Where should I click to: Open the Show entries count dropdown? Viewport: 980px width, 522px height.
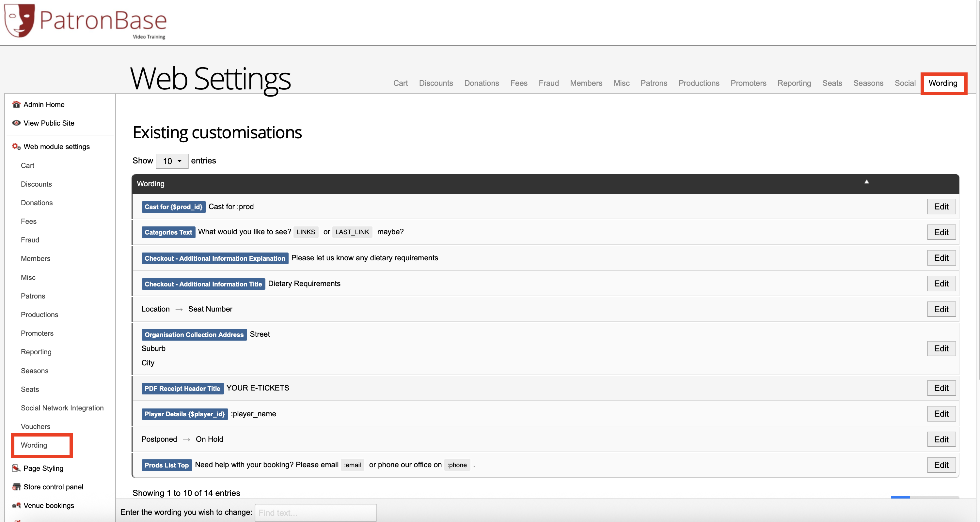(x=172, y=161)
